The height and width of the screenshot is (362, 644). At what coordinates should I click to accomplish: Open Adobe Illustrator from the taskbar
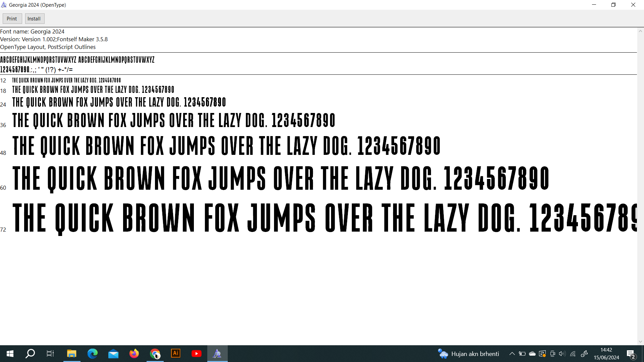pos(175,354)
